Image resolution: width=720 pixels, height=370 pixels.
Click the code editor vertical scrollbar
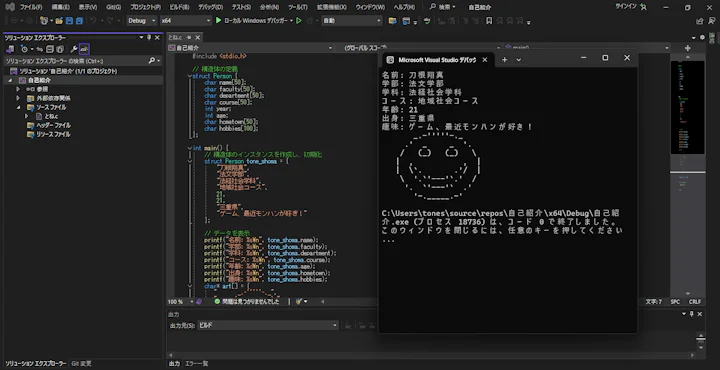click(687, 174)
